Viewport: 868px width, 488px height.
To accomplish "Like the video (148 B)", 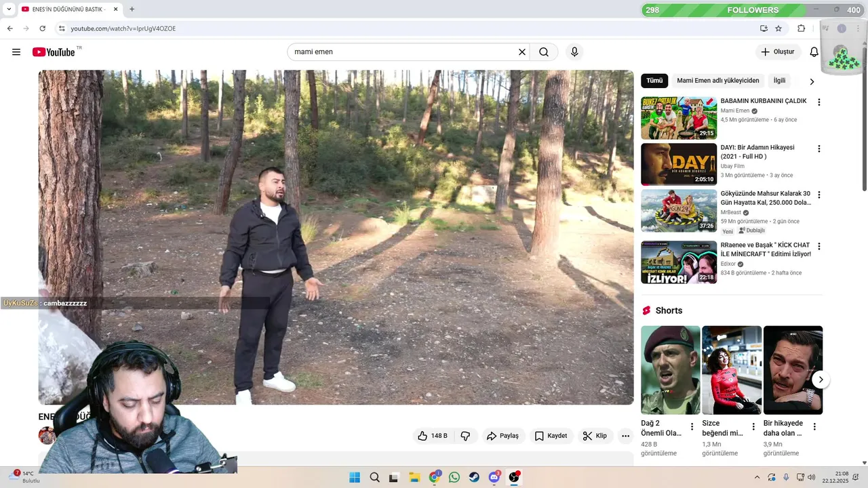I will [x=433, y=436].
